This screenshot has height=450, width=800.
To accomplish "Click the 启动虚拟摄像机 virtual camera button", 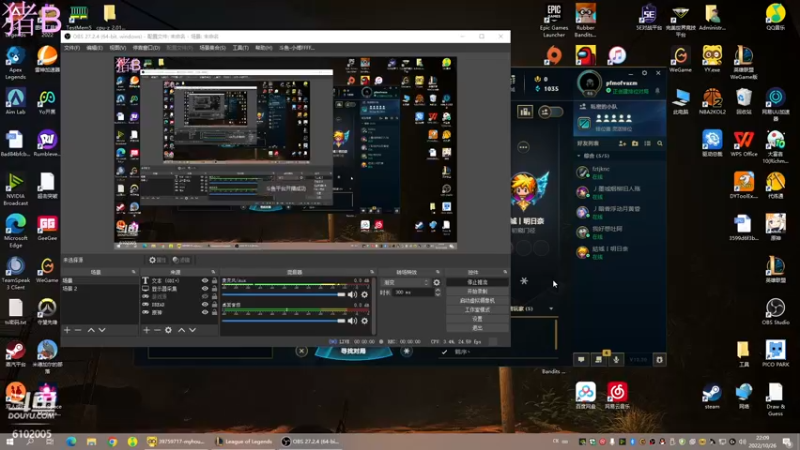I will [x=478, y=301].
